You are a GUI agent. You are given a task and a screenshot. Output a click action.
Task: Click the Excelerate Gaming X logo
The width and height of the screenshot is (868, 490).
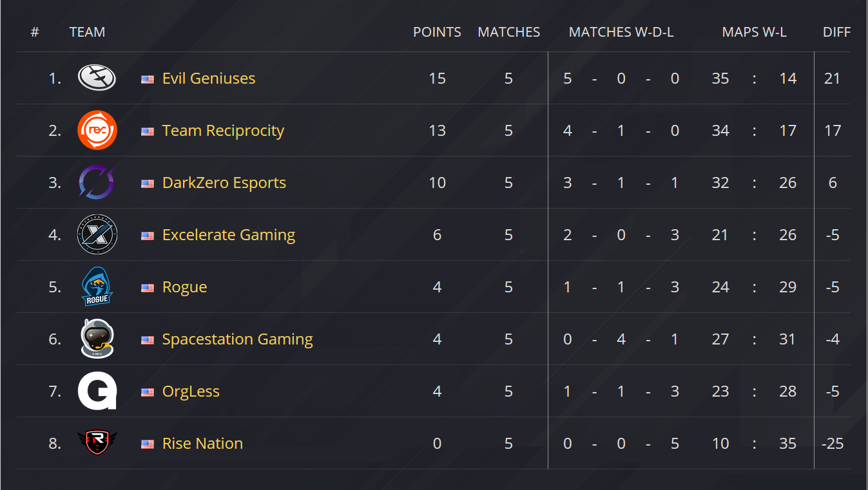[97, 234]
